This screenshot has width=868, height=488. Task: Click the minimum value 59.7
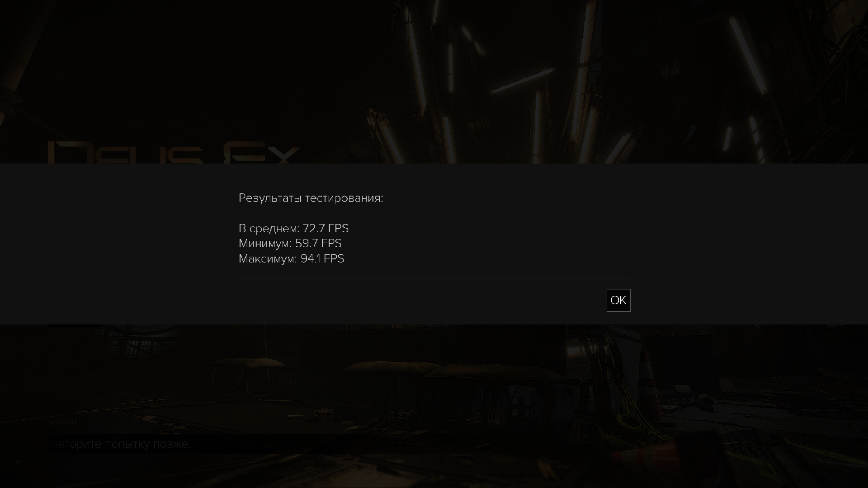pos(306,244)
